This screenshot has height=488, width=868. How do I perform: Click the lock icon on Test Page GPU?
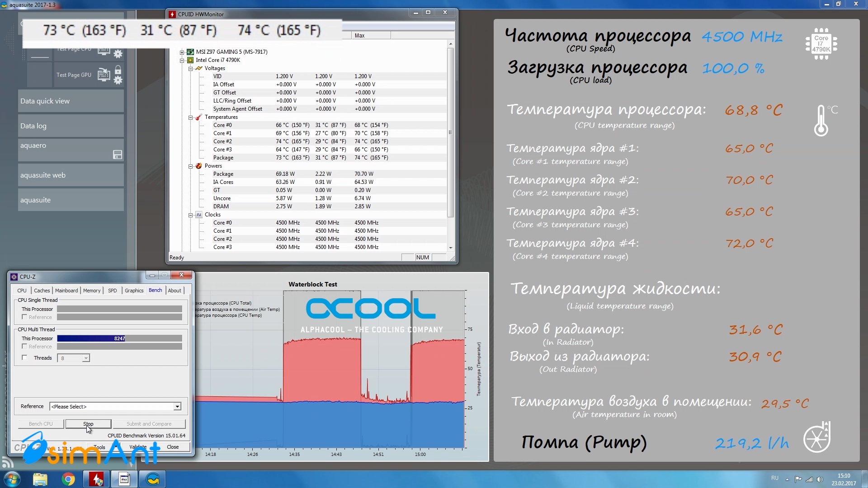coord(118,70)
